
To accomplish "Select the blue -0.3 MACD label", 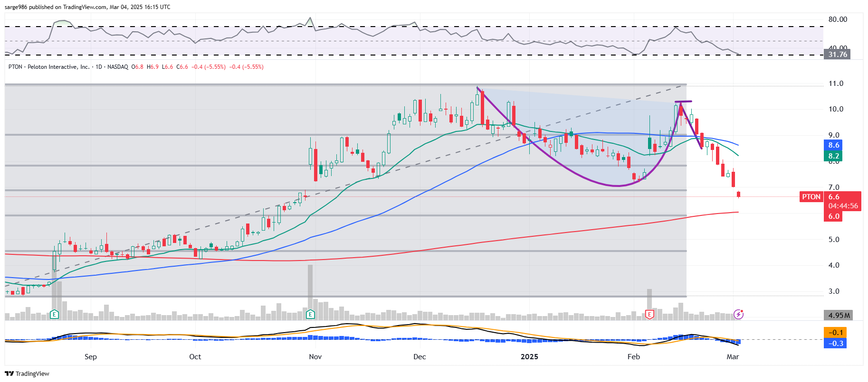I will (835, 344).
